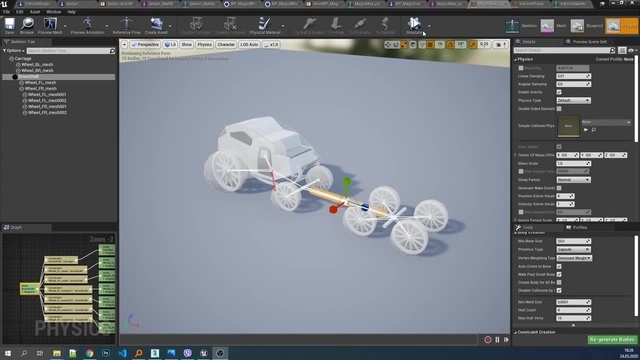The image size is (640, 360).
Task: Open the Skeleton Tree Options dropdown
Action: (x=14, y=51)
